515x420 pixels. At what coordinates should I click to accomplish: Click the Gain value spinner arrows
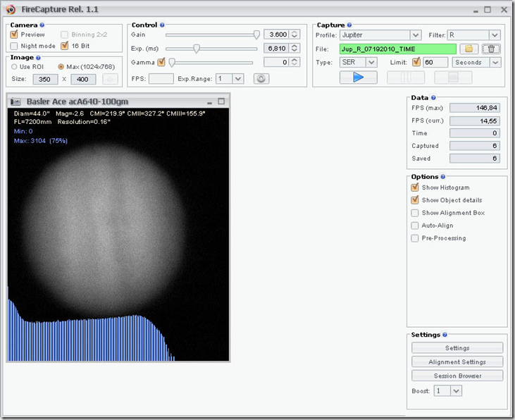pyautogui.click(x=294, y=35)
